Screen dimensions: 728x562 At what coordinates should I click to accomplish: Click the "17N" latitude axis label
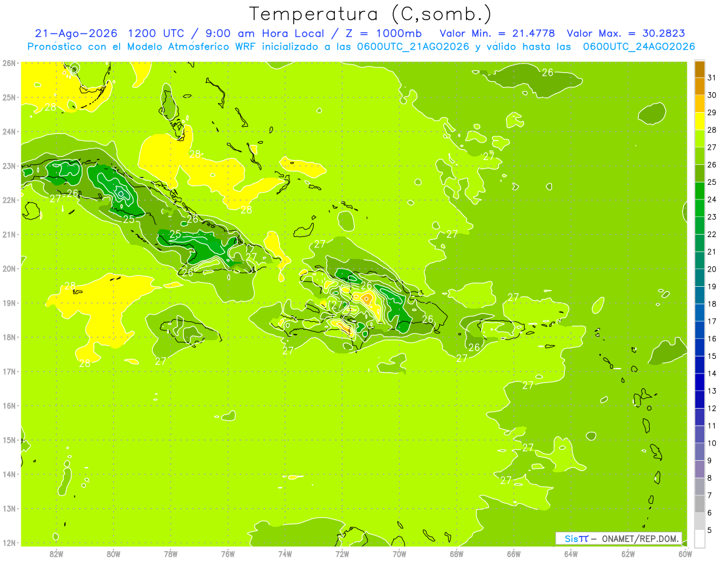coord(9,372)
